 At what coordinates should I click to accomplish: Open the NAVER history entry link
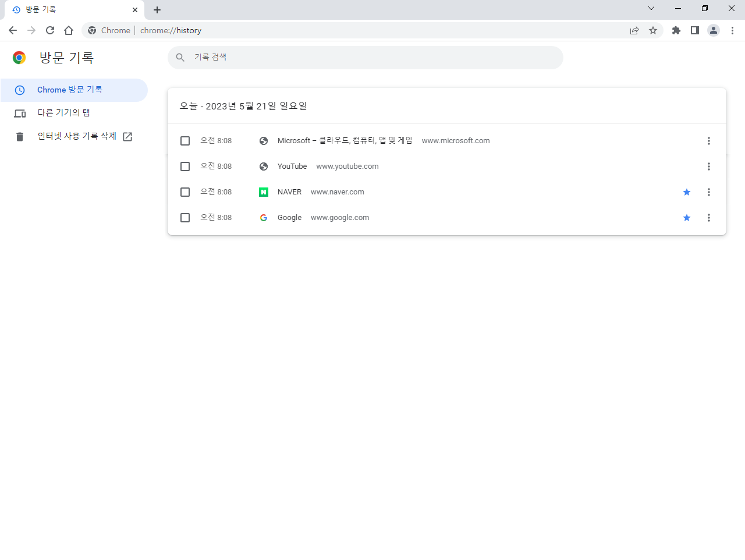tap(289, 192)
